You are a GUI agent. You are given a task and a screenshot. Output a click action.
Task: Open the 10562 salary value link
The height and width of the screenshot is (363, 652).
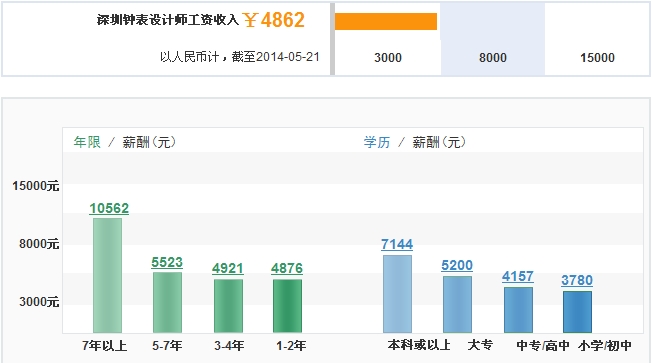[109, 208]
